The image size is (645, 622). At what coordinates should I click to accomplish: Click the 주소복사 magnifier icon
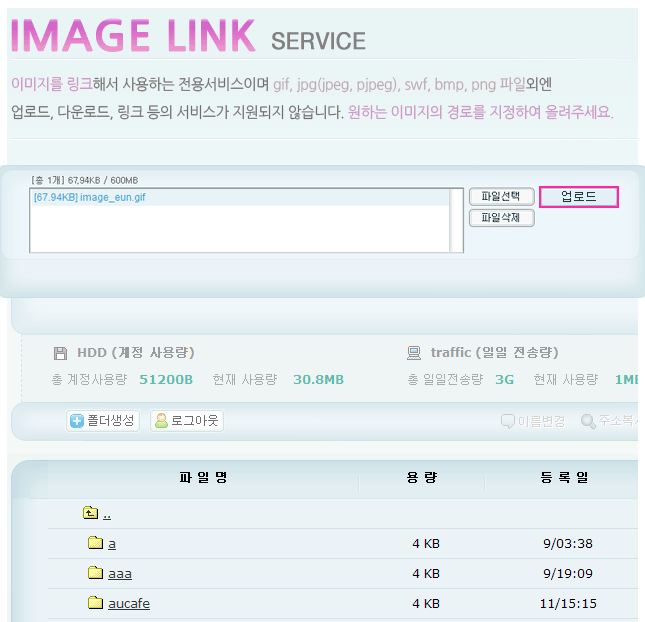click(x=588, y=421)
